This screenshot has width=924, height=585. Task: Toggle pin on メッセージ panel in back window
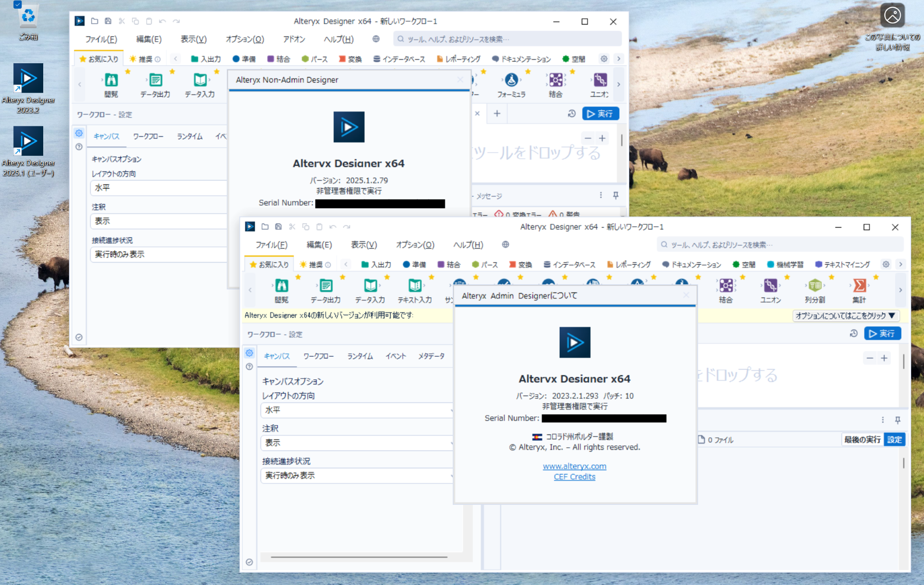pyautogui.click(x=616, y=195)
